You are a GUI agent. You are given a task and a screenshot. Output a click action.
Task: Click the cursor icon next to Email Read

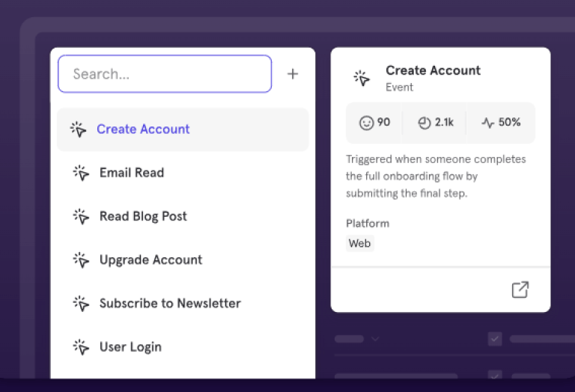(81, 173)
